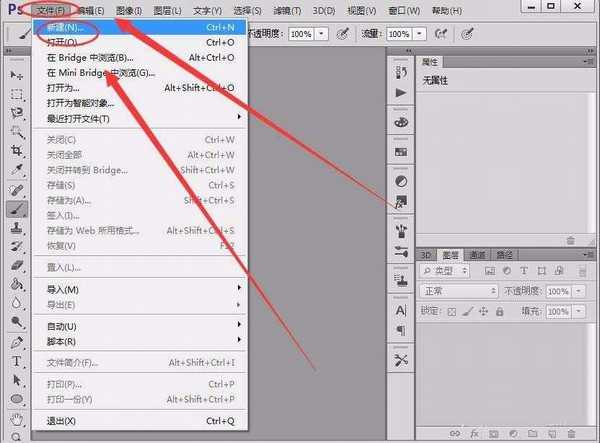Click the fill (填充) percentage field
This screenshot has width=600, height=443.
(558, 311)
